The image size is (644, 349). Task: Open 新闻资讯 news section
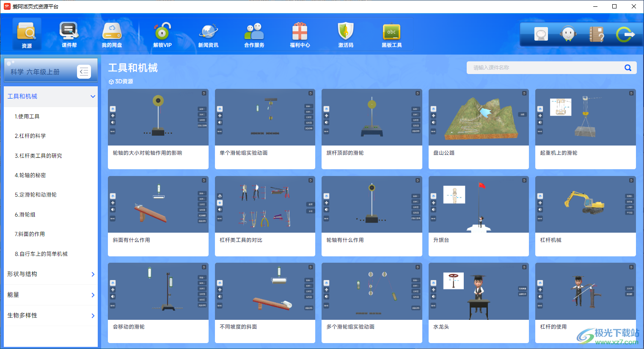coord(208,34)
